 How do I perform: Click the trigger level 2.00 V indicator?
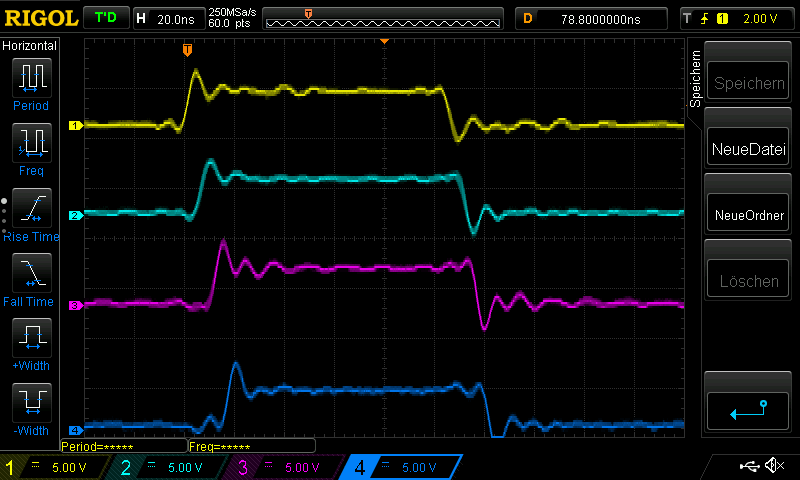[x=760, y=19]
